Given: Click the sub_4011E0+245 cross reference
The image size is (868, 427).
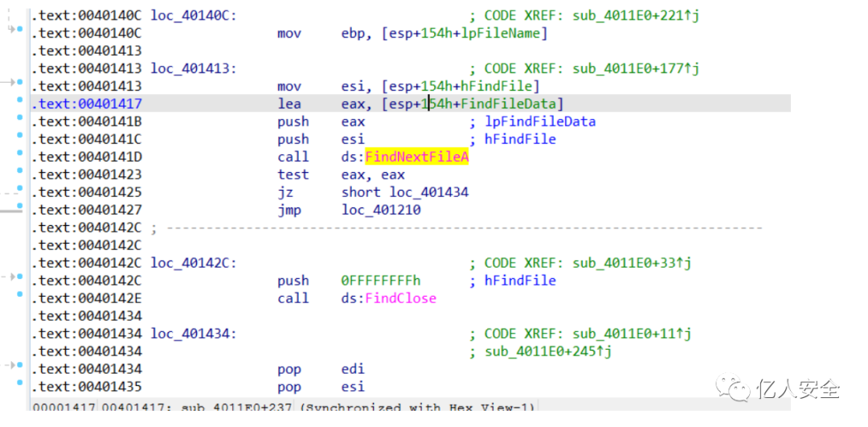Looking at the screenshot, I should click(548, 351).
